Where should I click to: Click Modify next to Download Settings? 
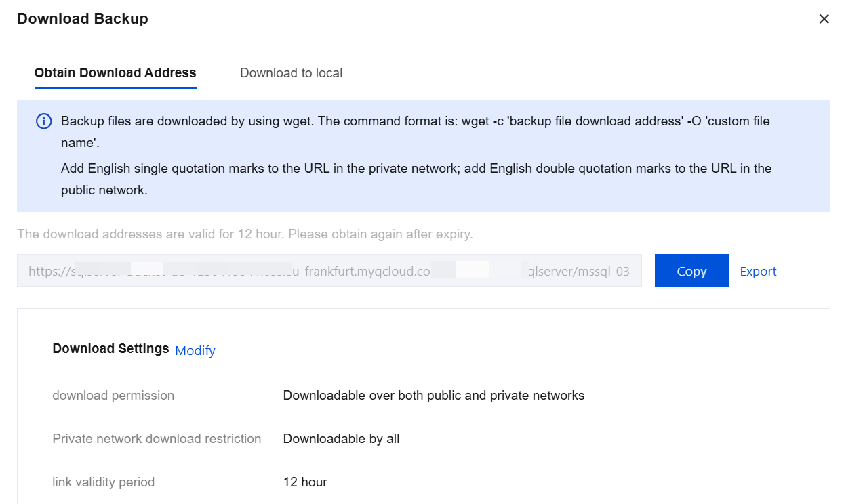(195, 350)
